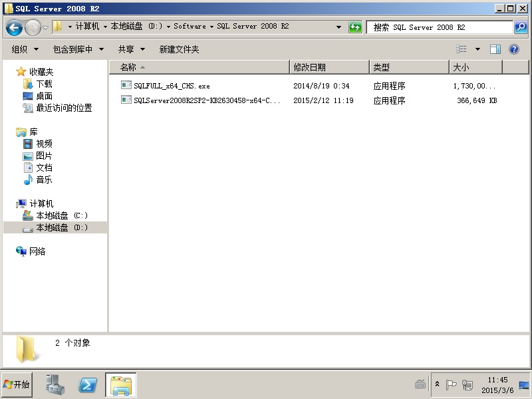Open the 包含到库中 menu

coord(78,49)
